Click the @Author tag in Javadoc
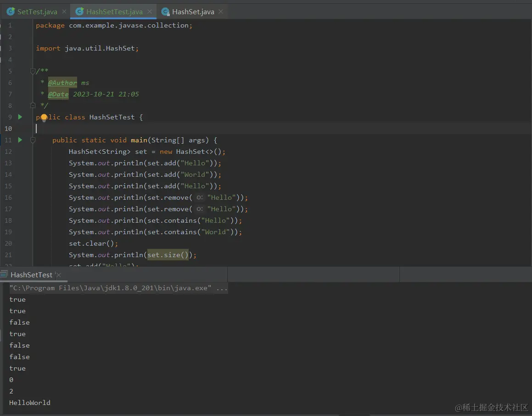 pos(62,83)
